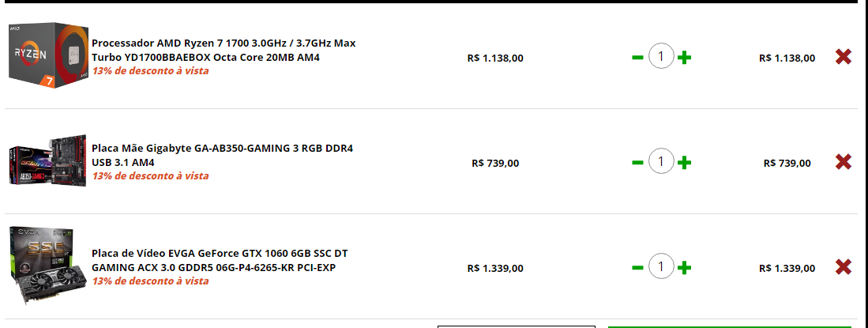Open Placa Mãe Gigabyte GA-AB350-GAMING 3 link
Screen dimensions: 868x328
tap(222, 155)
